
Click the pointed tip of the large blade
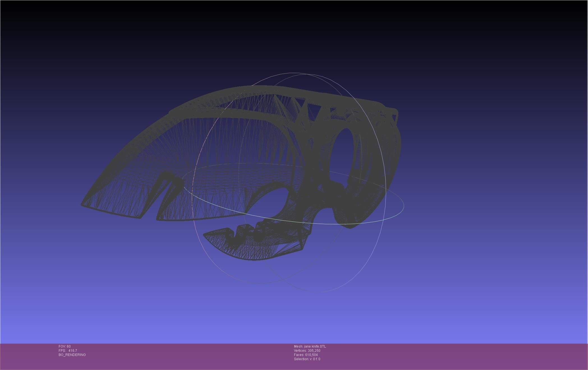click(83, 204)
